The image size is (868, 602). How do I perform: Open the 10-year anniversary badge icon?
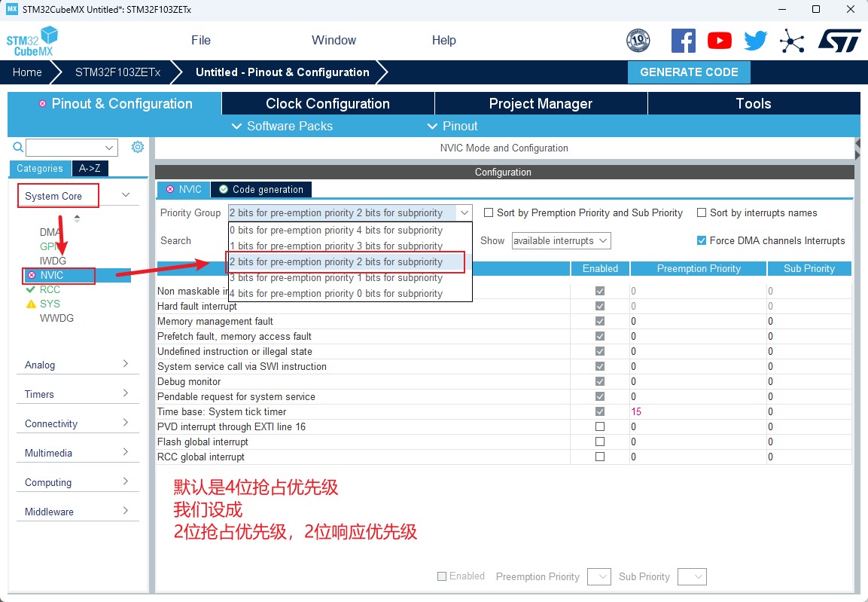638,41
